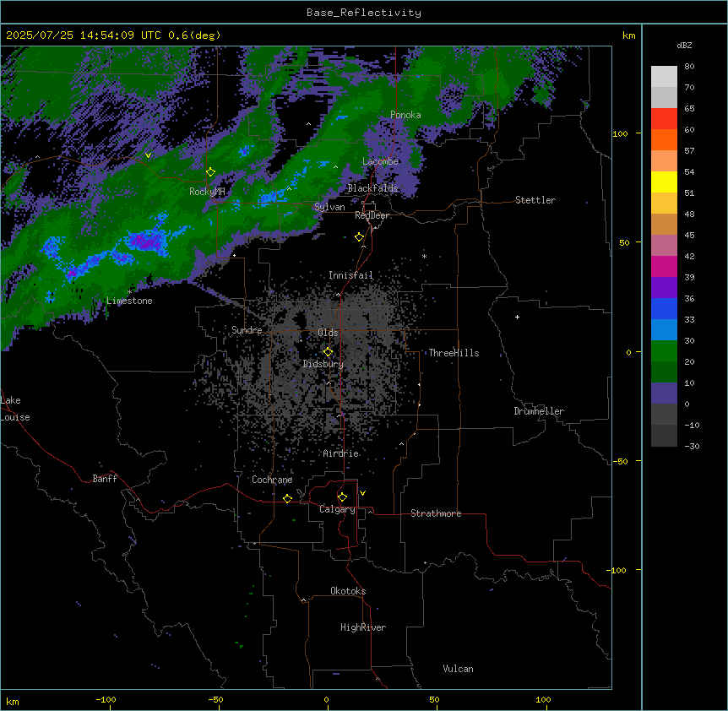The height and width of the screenshot is (711, 728).
Task: Click the Lake Louise label
Action: 15,409
